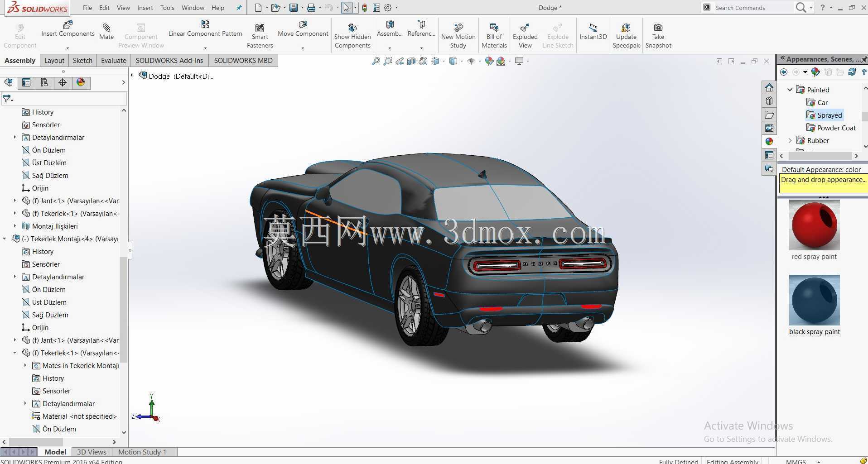Viewport: 868px width, 464px height.
Task: Open the FeatureManager design tree tab
Action: pos(9,82)
